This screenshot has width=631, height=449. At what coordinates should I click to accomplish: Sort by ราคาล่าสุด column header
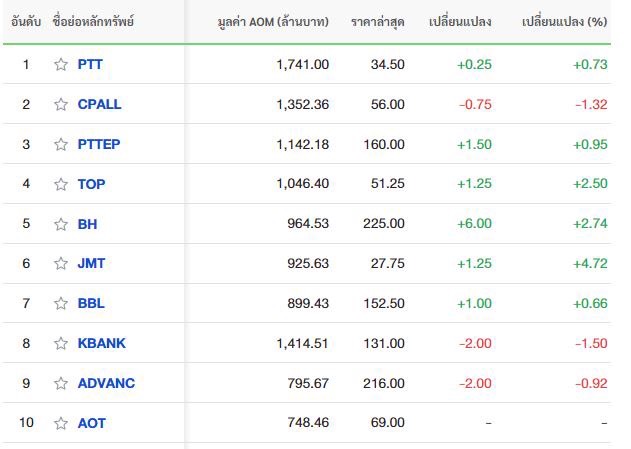(x=377, y=22)
